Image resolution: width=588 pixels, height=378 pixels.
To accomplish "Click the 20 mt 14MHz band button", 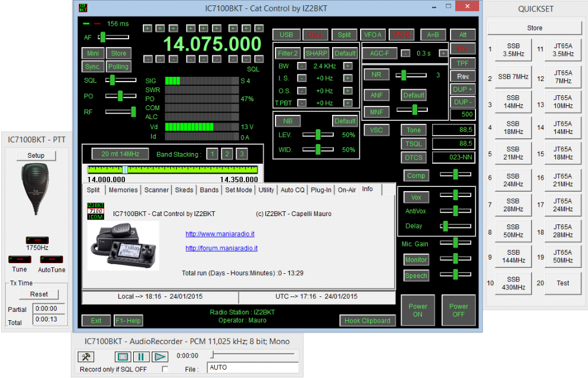I will coord(120,154).
